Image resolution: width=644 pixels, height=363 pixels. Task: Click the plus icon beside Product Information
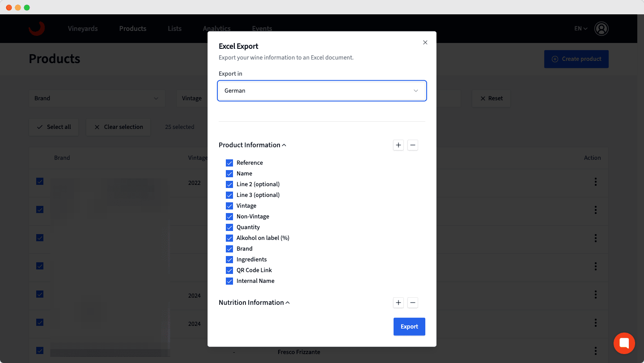tap(398, 145)
